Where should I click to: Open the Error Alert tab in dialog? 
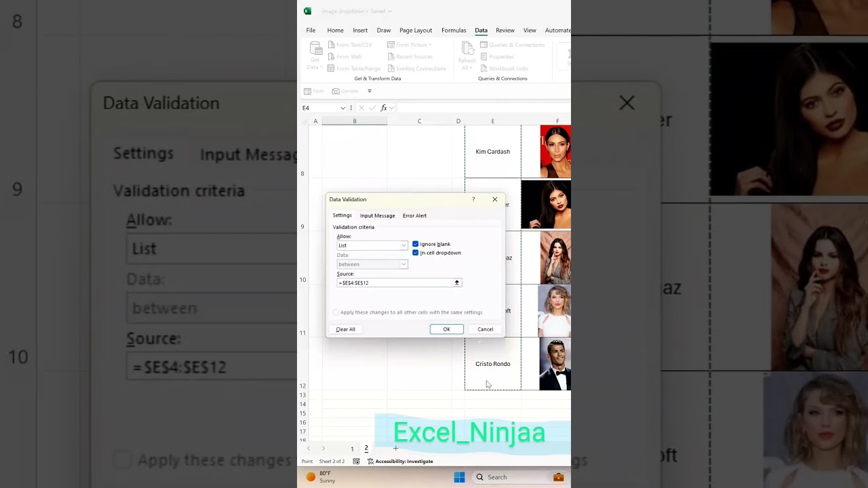(414, 216)
